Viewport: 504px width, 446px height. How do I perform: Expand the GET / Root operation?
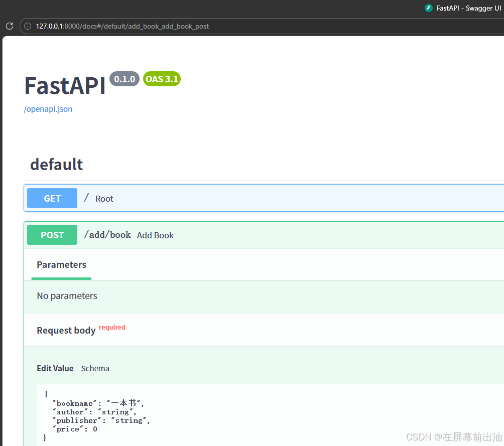pos(264,198)
